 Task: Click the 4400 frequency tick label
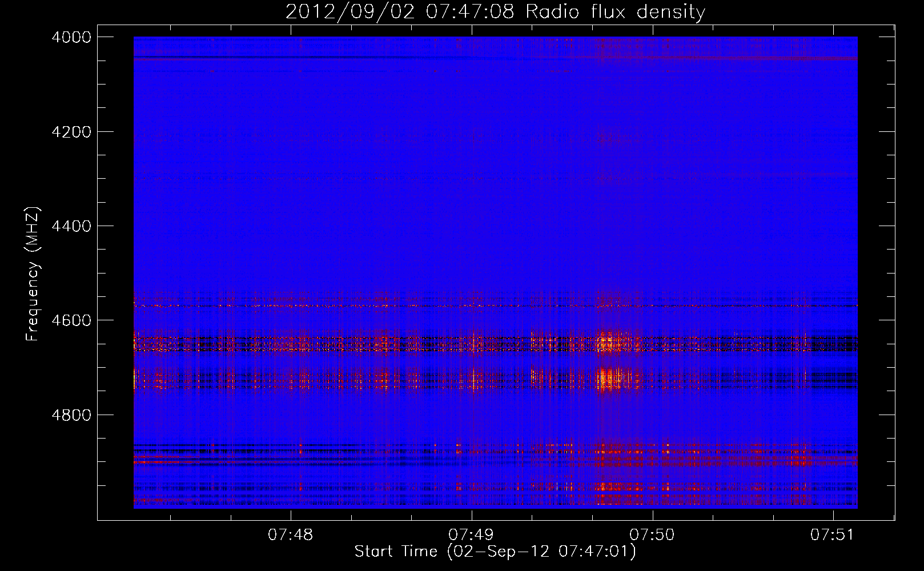click(x=71, y=226)
